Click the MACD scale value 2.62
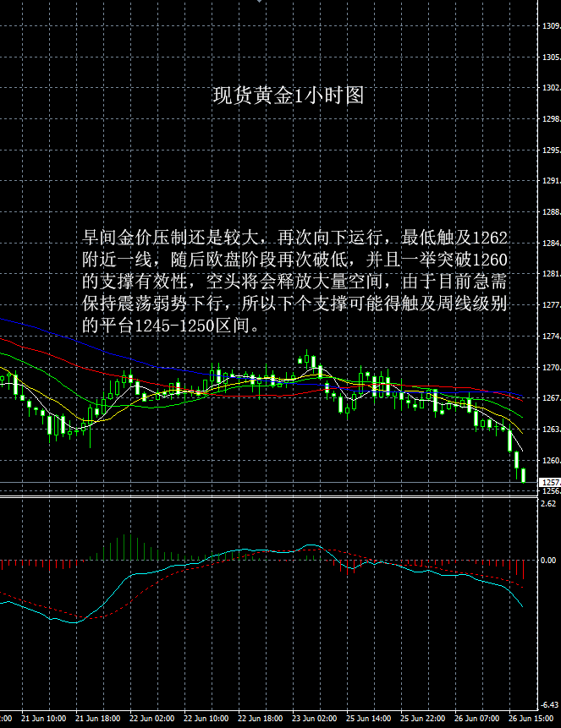 point(548,504)
